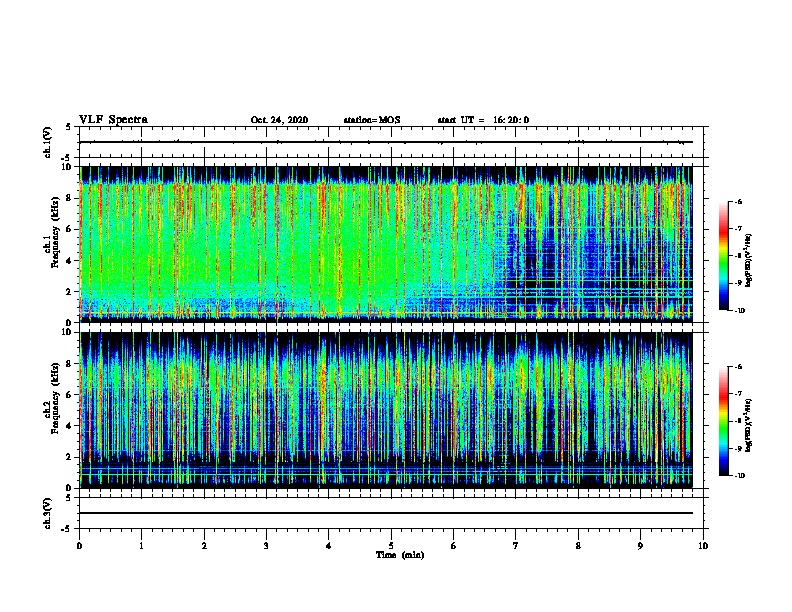Click time axis tick label '5'
Image resolution: width=792 pixels, height=612 pixels.
(391, 546)
